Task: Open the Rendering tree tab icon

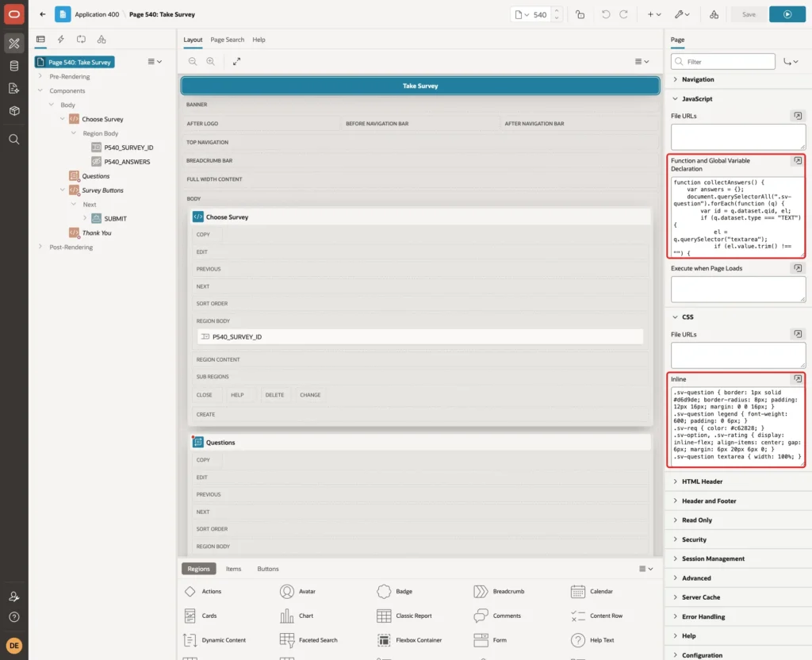Action: 40,40
